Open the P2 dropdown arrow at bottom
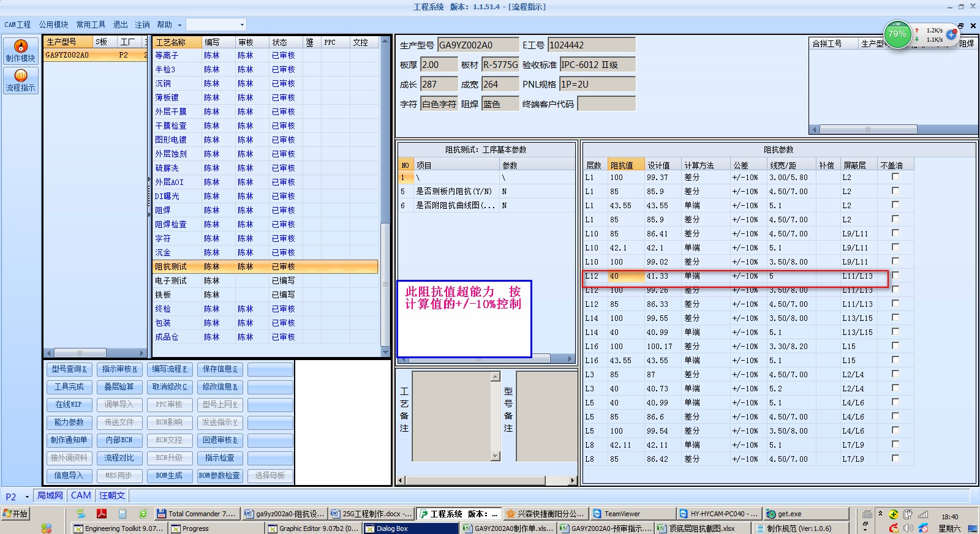980x534 pixels. (27, 497)
